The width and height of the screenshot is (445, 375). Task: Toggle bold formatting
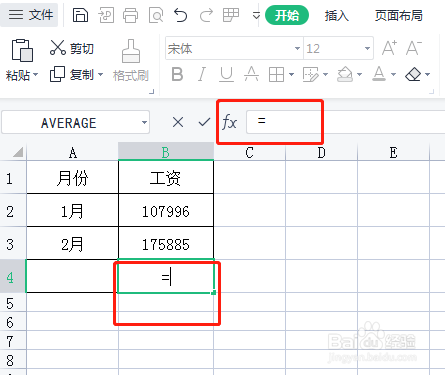pos(177,74)
